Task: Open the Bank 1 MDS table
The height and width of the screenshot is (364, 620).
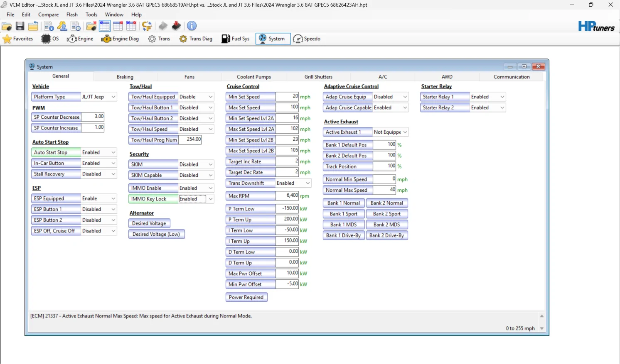Action: (344, 225)
